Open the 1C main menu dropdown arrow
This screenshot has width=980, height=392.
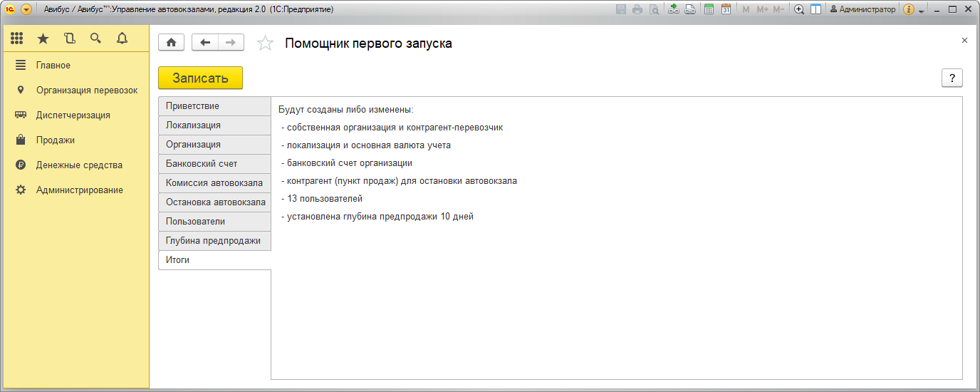26,9
